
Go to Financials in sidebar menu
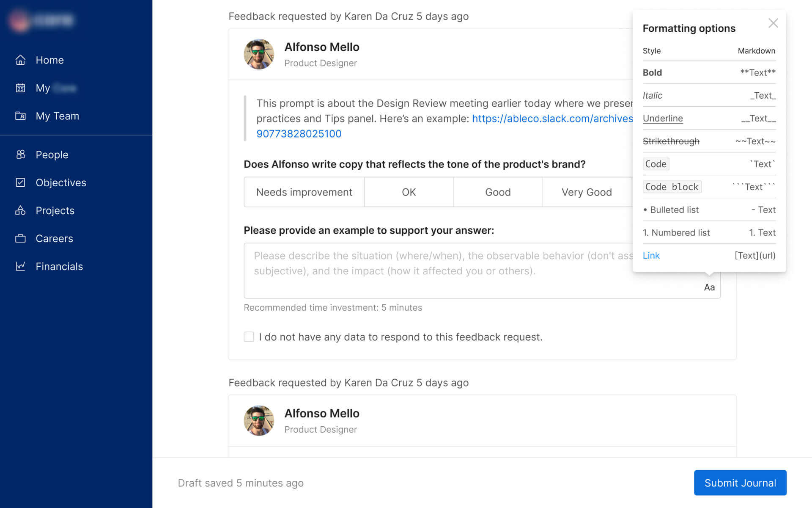pos(59,266)
